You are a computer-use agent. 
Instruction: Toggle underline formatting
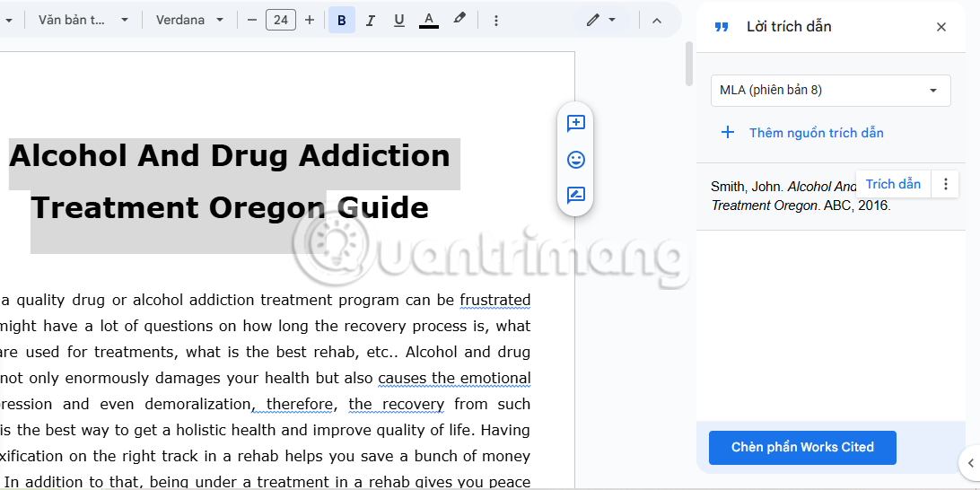click(399, 20)
